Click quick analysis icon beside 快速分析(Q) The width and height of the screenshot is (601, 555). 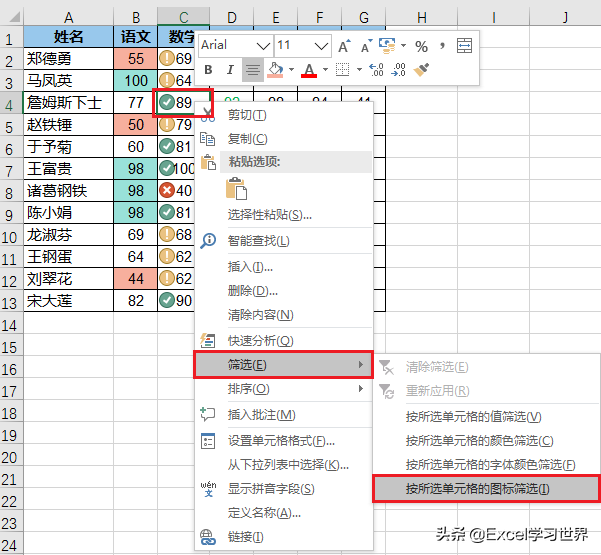point(208,340)
